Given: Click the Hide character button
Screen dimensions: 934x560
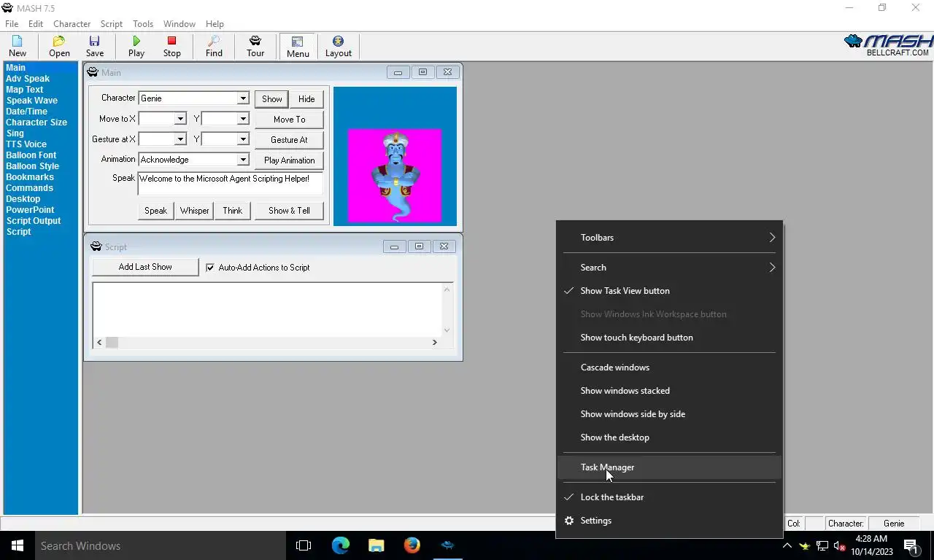Looking at the screenshot, I should (x=306, y=99).
